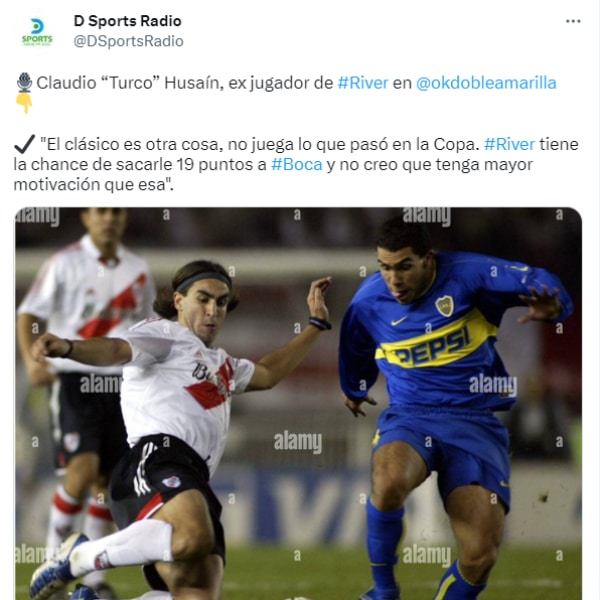600x600 pixels.
Task: Click the text 'motivación que esa'
Action: (90, 184)
